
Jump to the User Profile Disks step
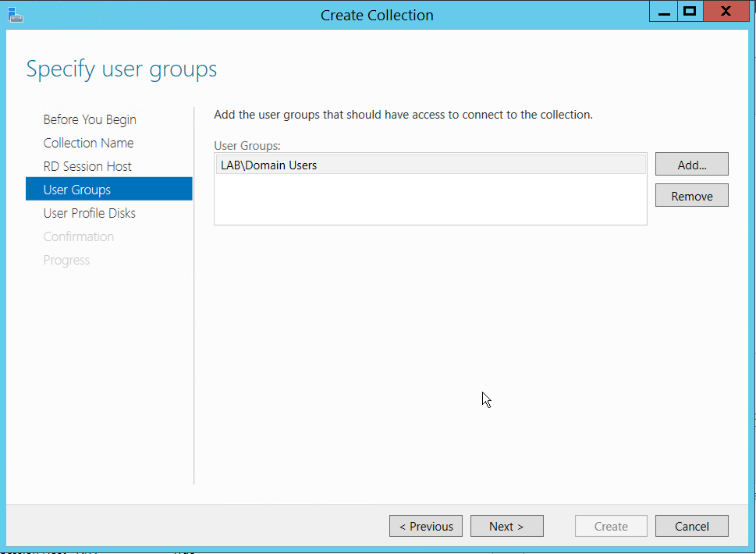[89, 213]
